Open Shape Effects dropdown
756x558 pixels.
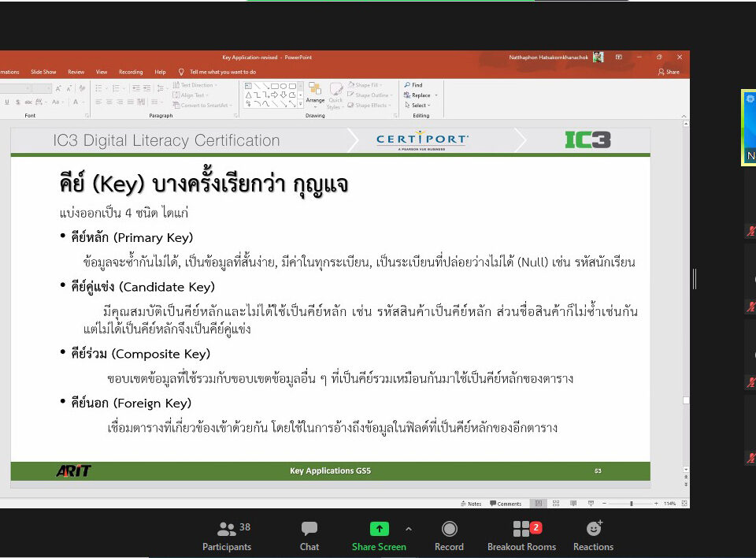coord(369,106)
